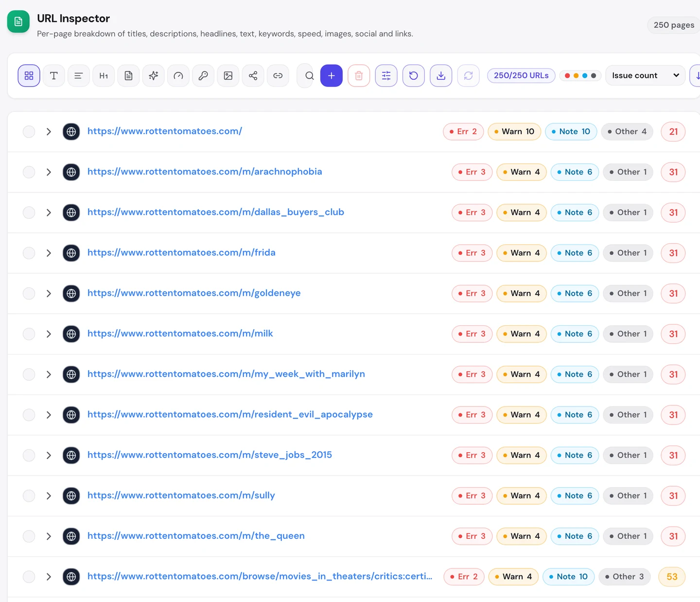Open the filter sliders settings icon

[386, 76]
